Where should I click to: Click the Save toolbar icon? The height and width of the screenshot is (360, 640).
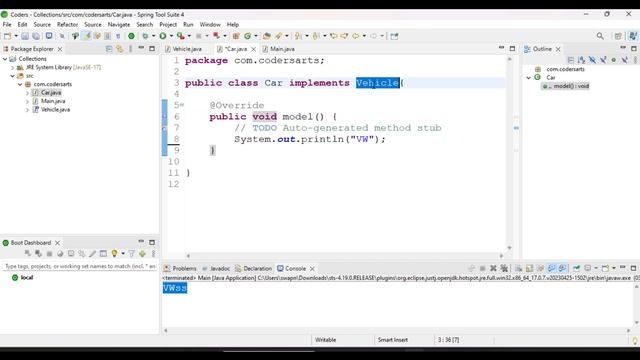pyautogui.click(x=25, y=36)
